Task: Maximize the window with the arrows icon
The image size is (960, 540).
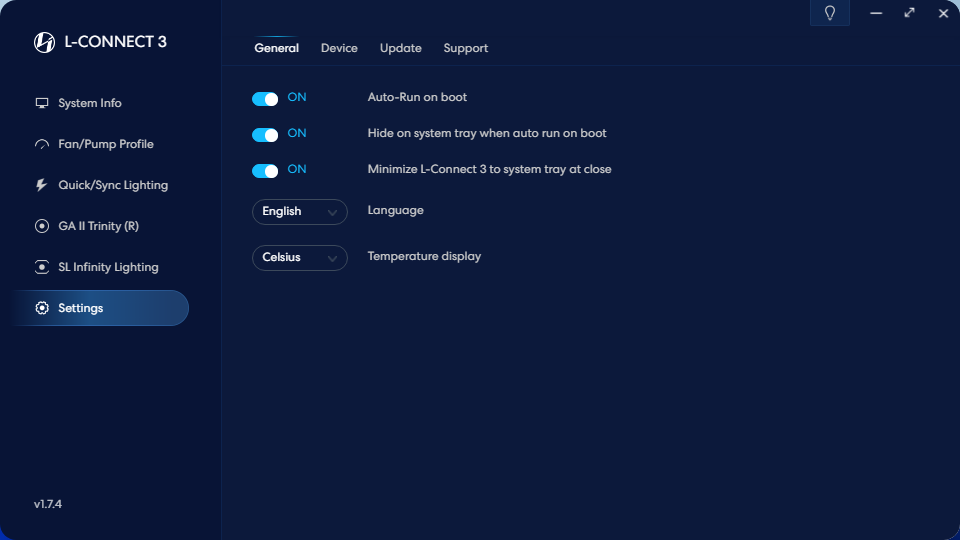Action: tap(910, 13)
